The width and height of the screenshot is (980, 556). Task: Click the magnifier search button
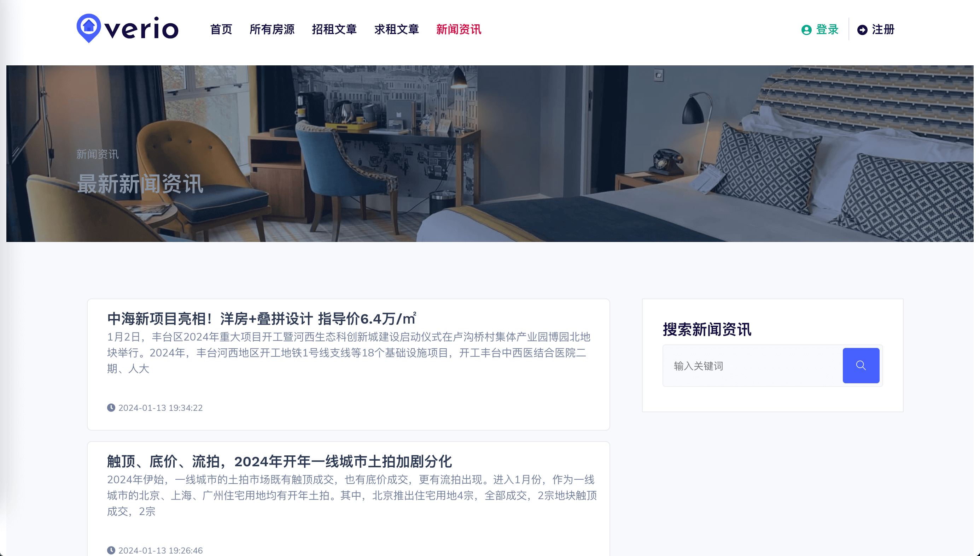click(861, 366)
